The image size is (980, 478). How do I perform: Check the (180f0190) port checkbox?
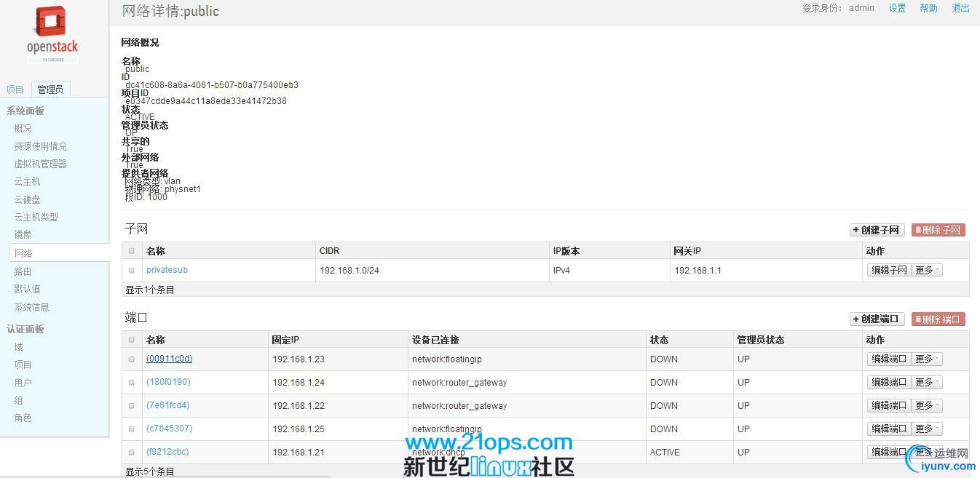132,382
